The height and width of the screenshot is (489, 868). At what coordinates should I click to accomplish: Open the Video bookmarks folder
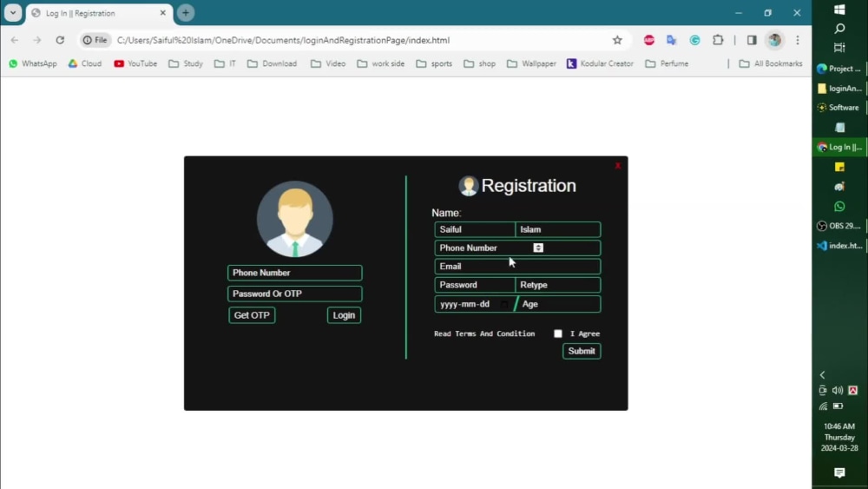(328, 63)
